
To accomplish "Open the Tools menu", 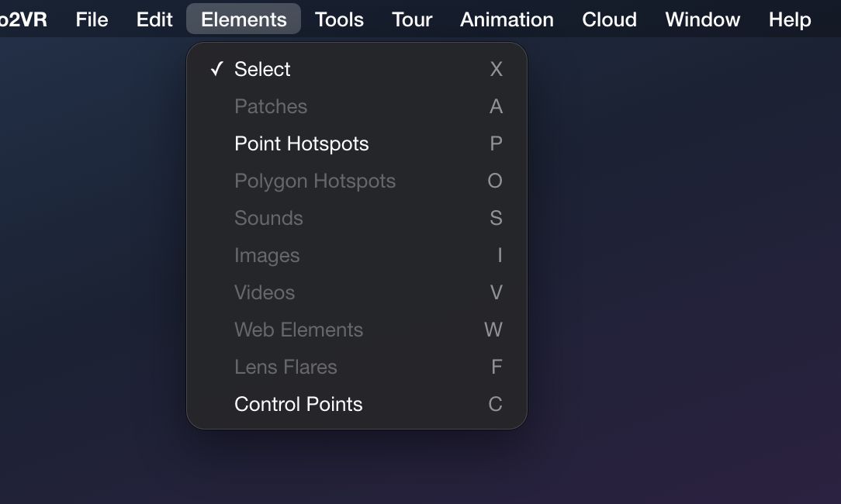I will pyautogui.click(x=339, y=19).
